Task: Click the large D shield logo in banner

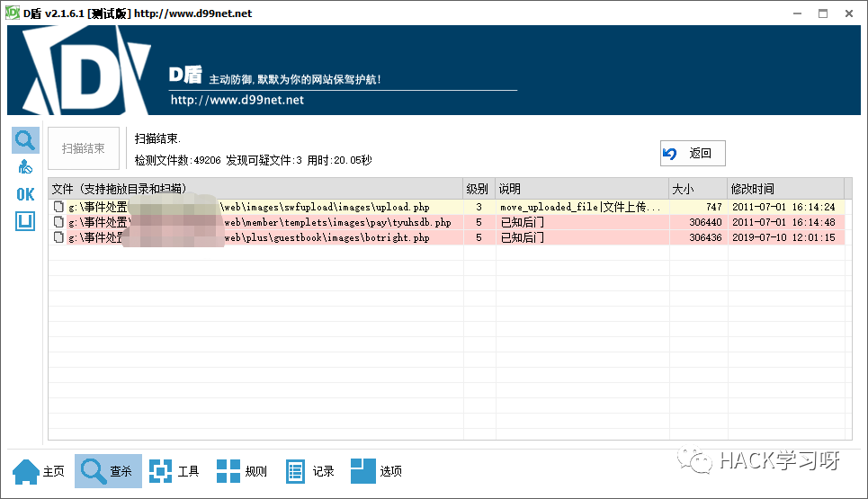Action: click(x=85, y=70)
